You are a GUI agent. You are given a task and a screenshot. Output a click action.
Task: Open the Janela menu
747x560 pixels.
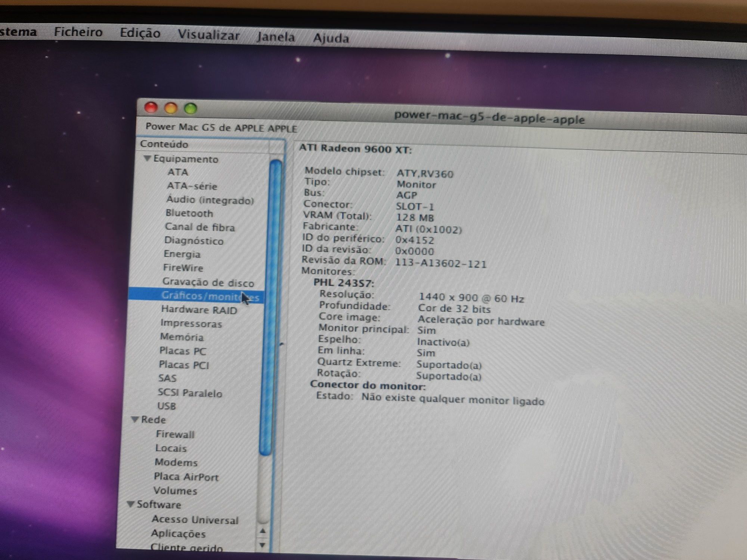275,37
